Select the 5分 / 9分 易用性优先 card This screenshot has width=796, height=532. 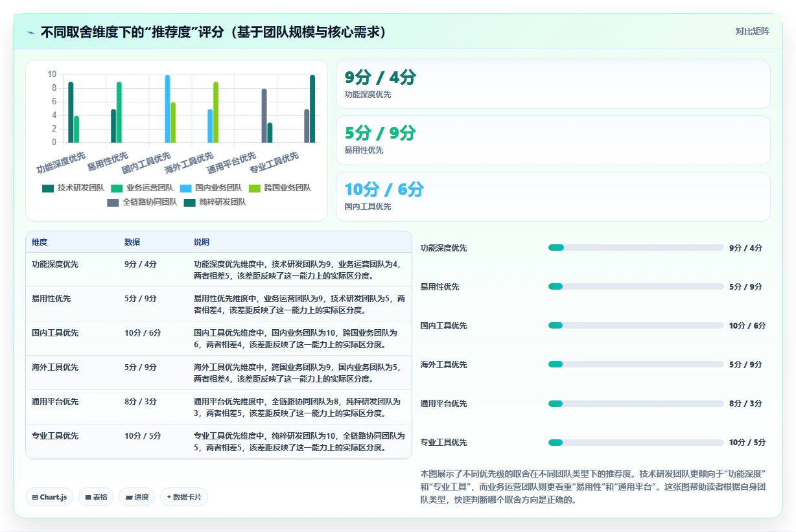pyautogui.click(x=553, y=141)
